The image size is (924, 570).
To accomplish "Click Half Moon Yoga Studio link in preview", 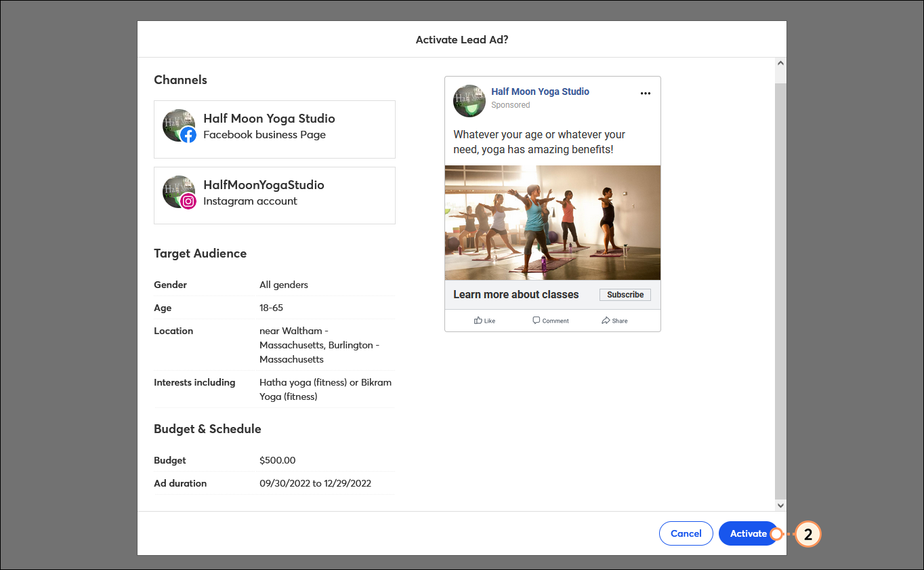I will (540, 91).
